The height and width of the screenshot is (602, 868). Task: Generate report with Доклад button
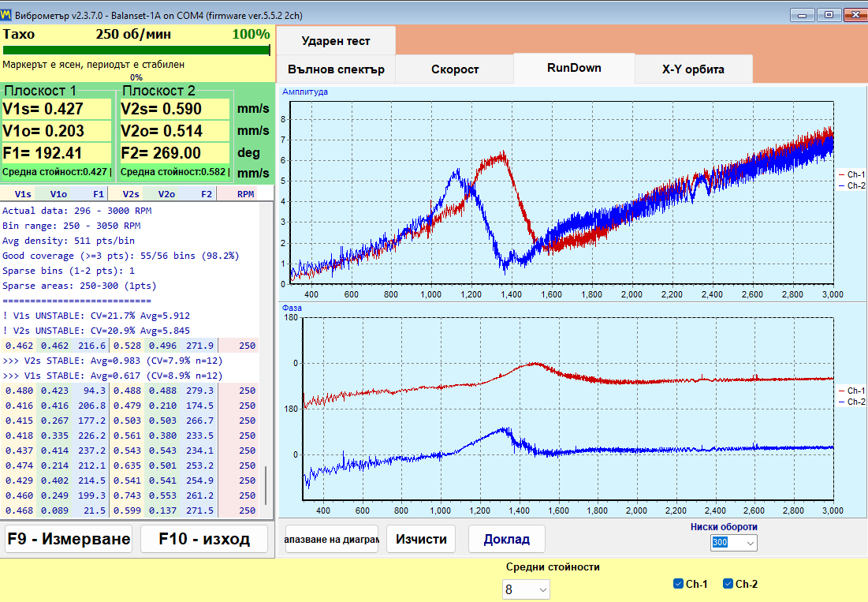[506, 539]
